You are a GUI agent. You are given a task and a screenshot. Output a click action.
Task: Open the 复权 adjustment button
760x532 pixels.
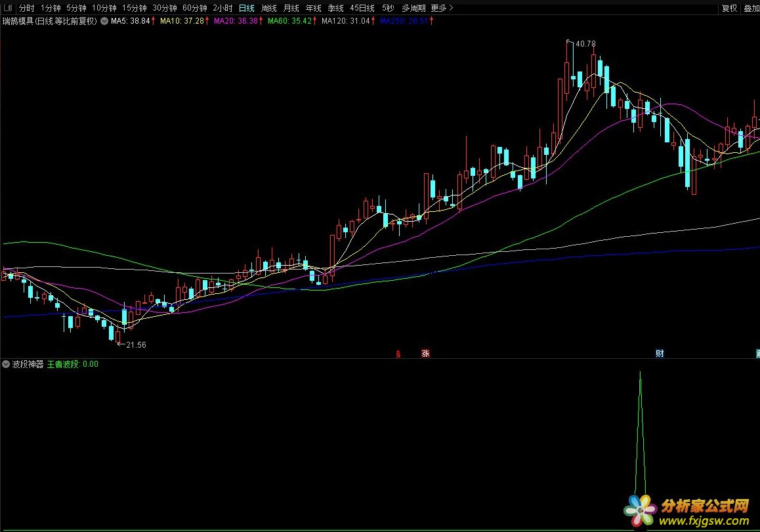[729, 9]
